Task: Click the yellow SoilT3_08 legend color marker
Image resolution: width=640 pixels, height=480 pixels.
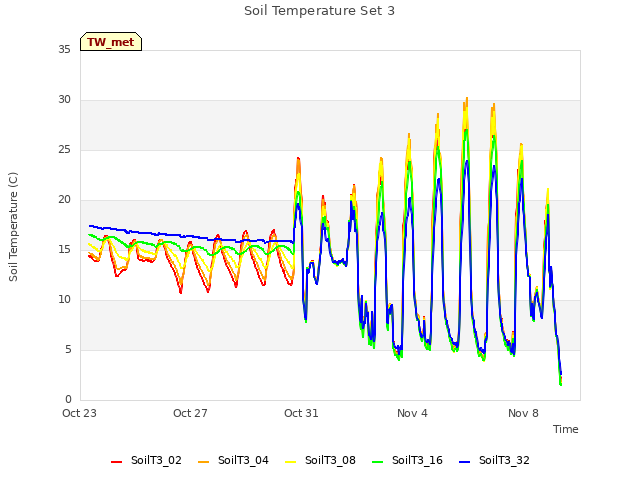Action: coord(290,462)
